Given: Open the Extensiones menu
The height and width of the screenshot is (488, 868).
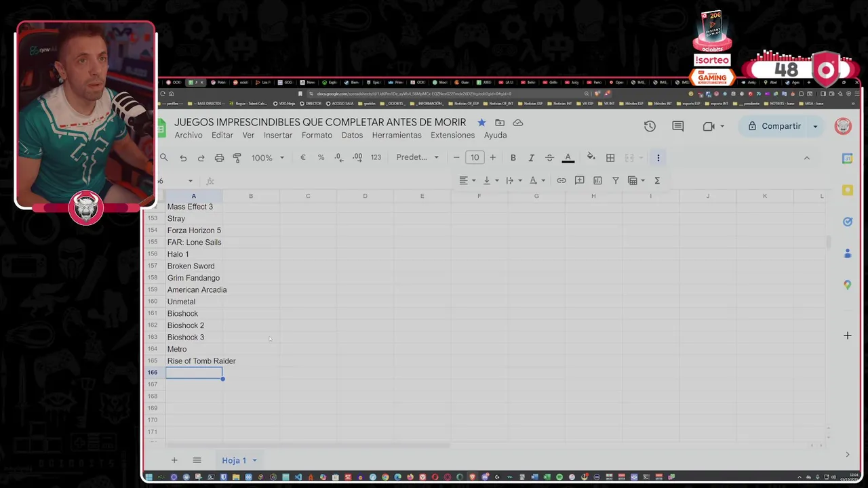Looking at the screenshot, I should point(452,136).
